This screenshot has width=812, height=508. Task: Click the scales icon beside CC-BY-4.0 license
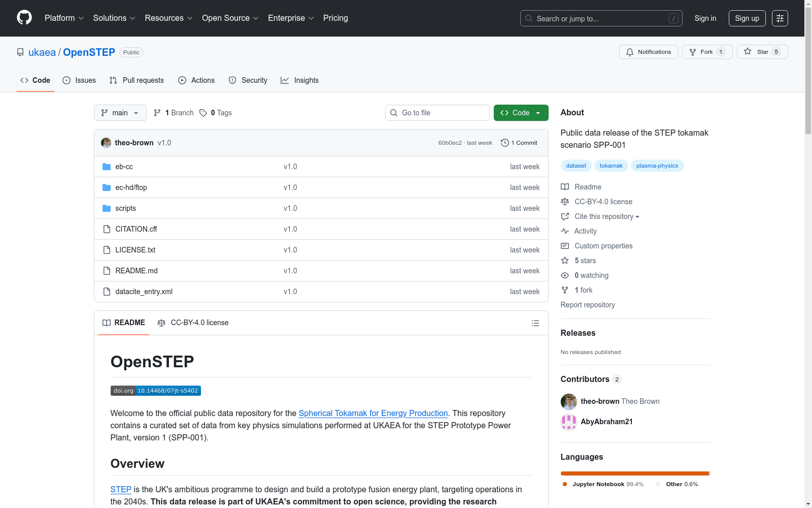coord(565,202)
